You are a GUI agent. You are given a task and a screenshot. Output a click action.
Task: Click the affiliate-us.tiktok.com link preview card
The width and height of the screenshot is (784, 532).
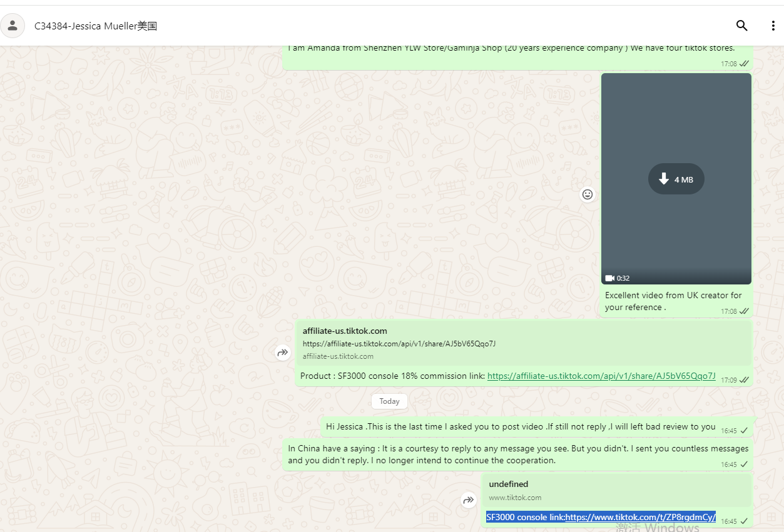[523, 343]
